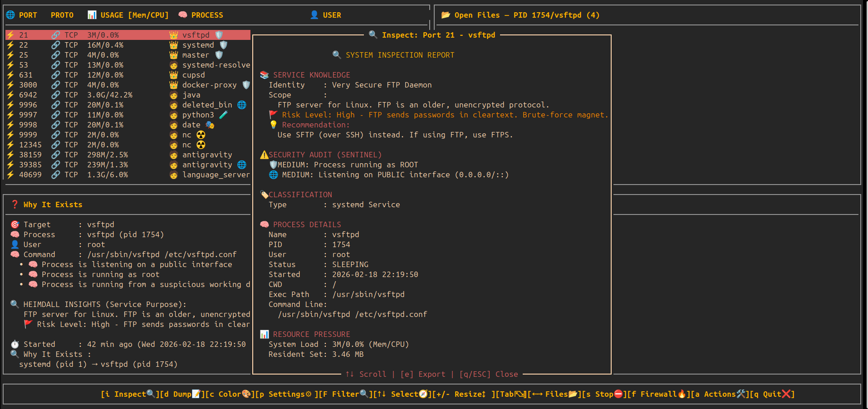Close the inspection report via q/ESC Close
868x409 pixels.
[489, 374]
